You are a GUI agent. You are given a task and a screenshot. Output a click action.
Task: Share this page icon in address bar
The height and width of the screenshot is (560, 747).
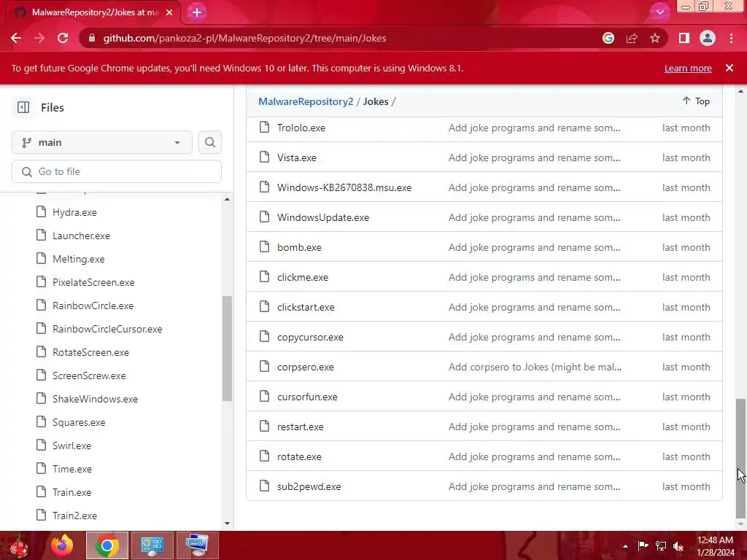(632, 38)
